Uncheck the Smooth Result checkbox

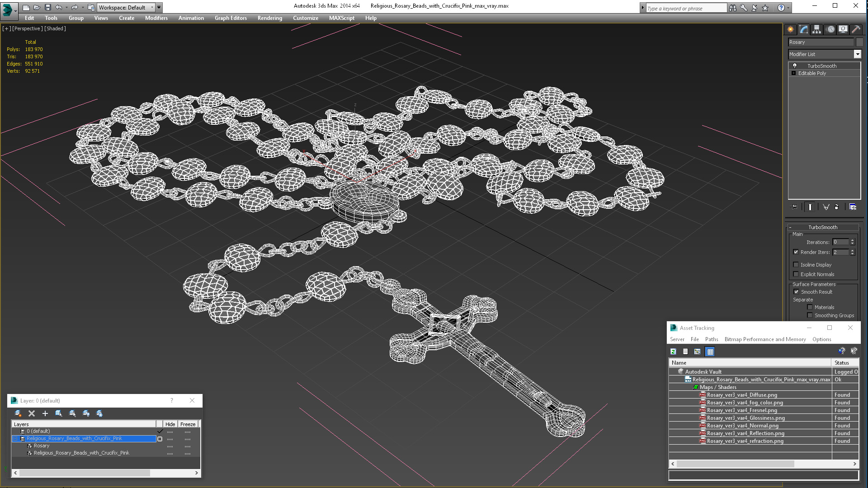coord(796,292)
